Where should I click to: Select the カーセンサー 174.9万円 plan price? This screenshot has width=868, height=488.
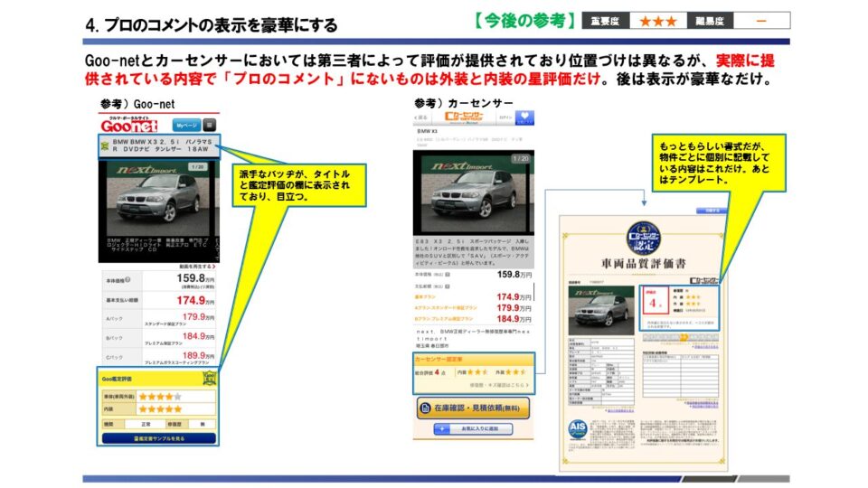(x=514, y=297)
